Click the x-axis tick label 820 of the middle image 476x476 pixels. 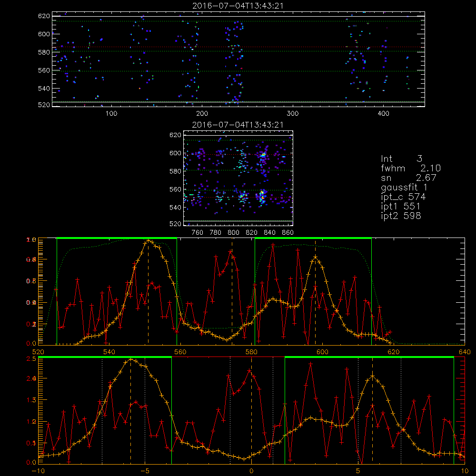(x=251, y=233)
